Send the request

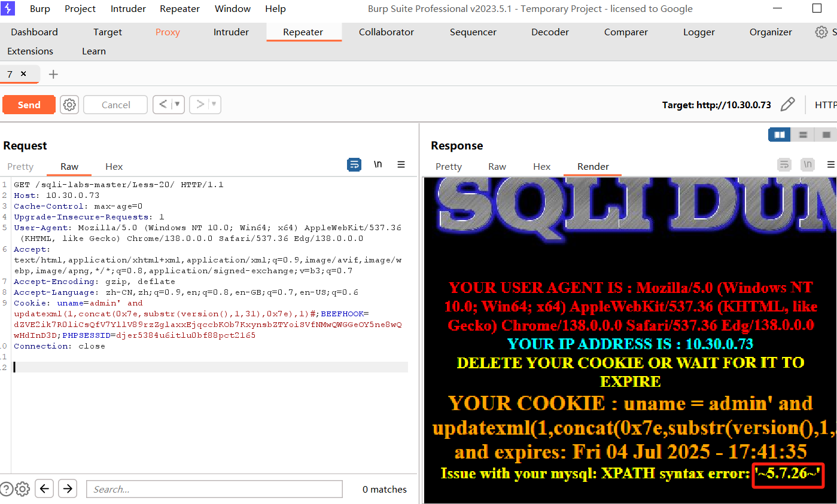click(x=29, y=105)
